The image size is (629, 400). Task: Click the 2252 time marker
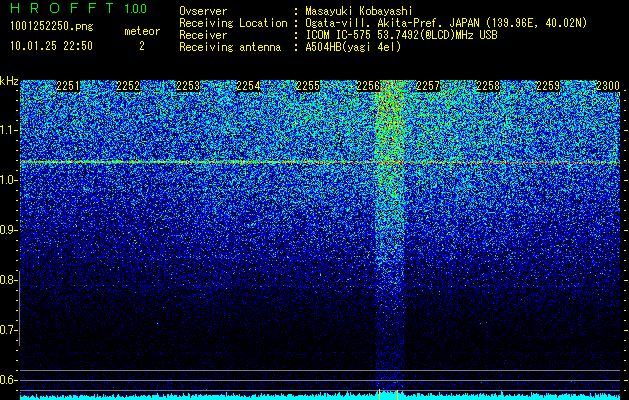pyautogui.click(x=128, y=86)
